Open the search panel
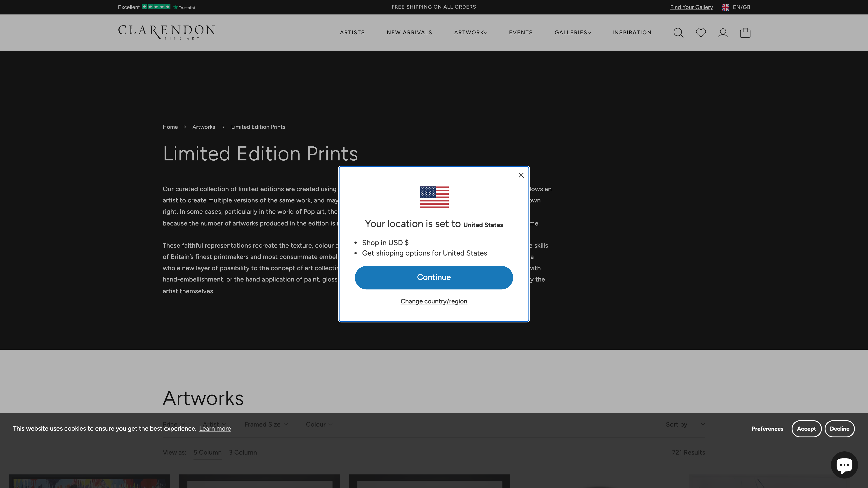 [678, 32]
